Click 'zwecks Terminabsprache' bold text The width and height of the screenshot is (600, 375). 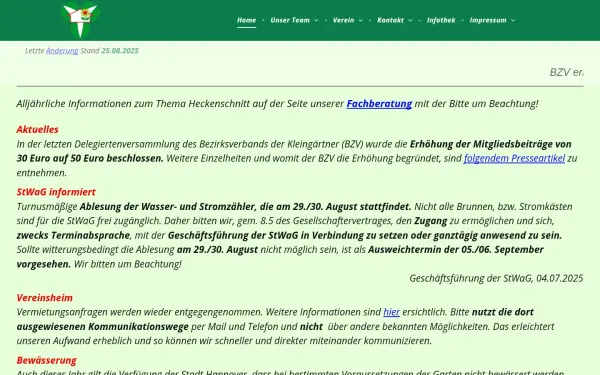coord(73,235)
